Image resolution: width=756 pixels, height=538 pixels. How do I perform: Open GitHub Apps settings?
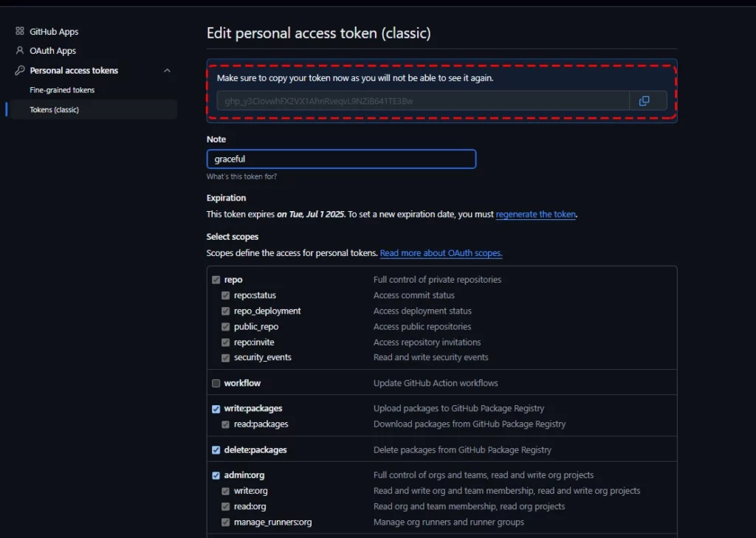[x=54, y=31]
